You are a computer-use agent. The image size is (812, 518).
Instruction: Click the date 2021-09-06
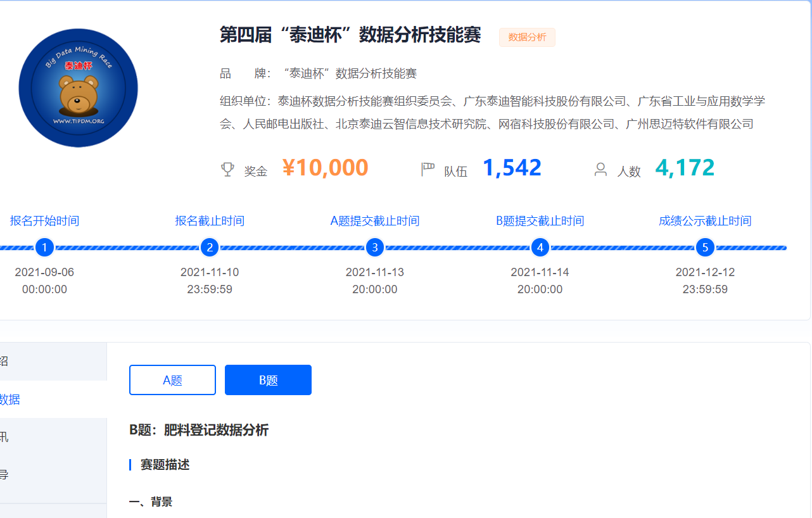point(44,272)
